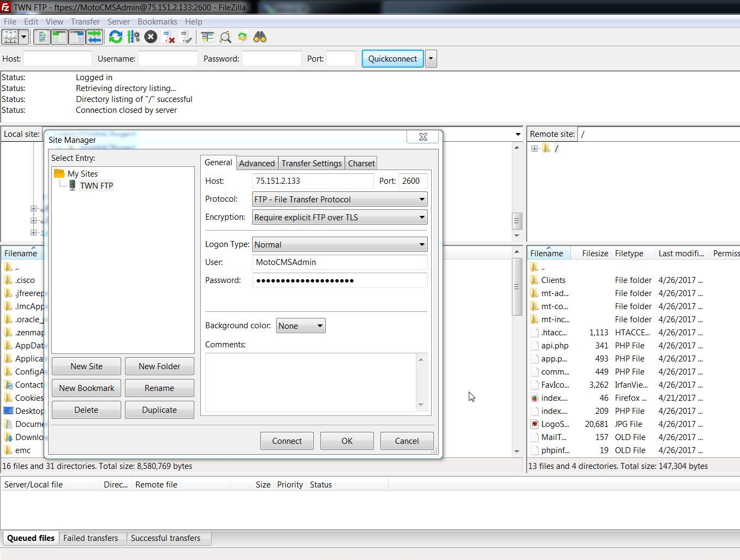
Task: Click Downloads folder icon in local list
Action: point(8,437)
